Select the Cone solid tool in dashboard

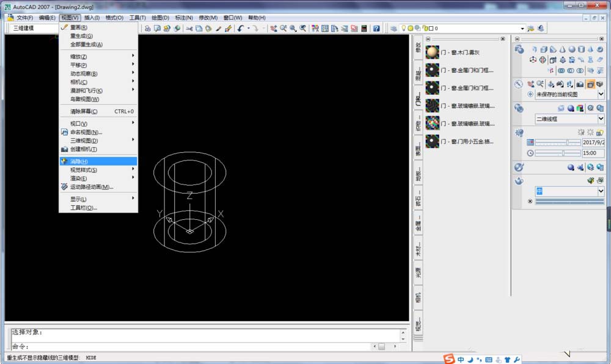[562, 49]
